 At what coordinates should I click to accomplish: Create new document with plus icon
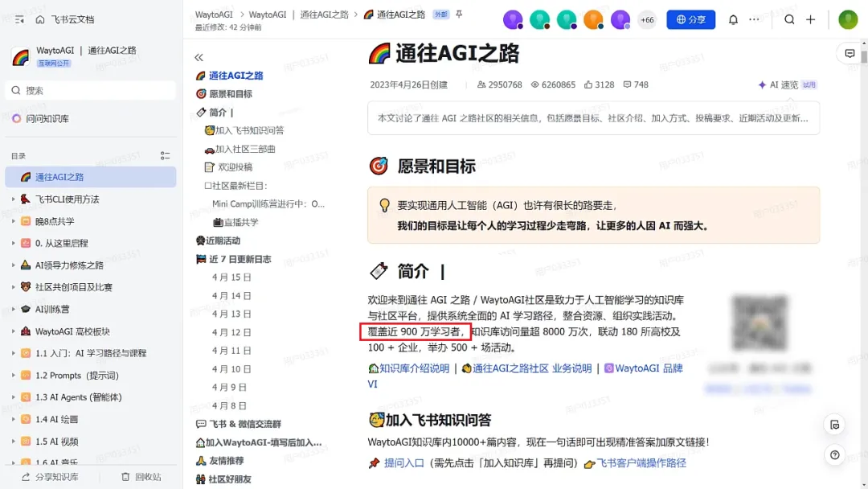(x=810, y=19)
